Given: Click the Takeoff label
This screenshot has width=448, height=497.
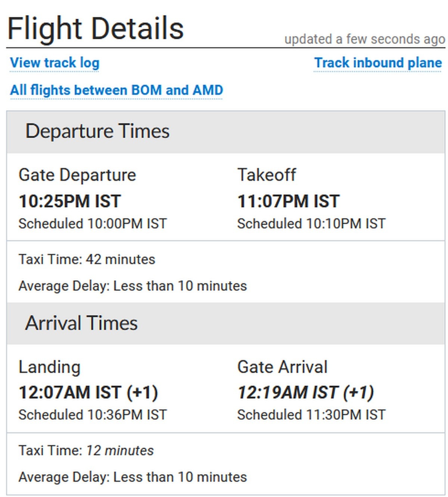Looking at the screenshot, I should click(x=267, y=175).
